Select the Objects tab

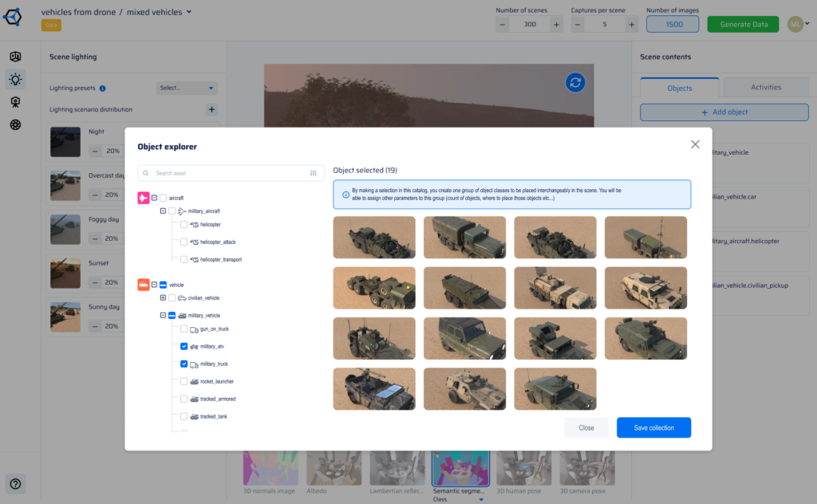pos(680,88)
